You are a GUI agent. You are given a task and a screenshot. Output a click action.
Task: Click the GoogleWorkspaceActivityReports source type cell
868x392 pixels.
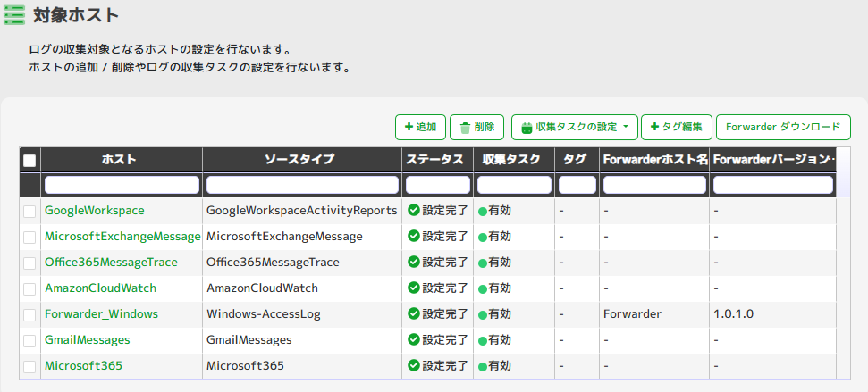[302, 210]
